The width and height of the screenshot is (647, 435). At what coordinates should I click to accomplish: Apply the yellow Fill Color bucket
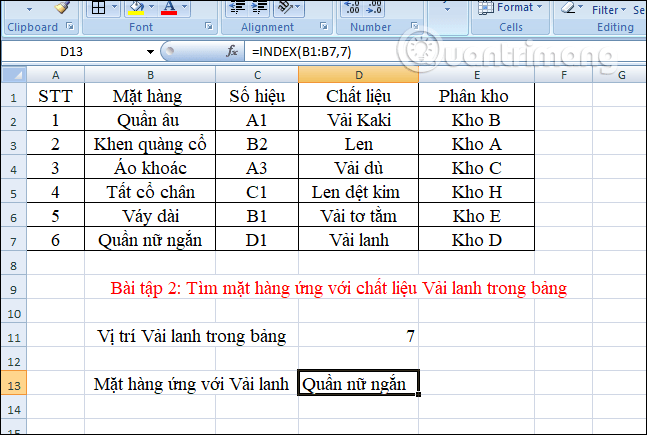click(136, 7)
